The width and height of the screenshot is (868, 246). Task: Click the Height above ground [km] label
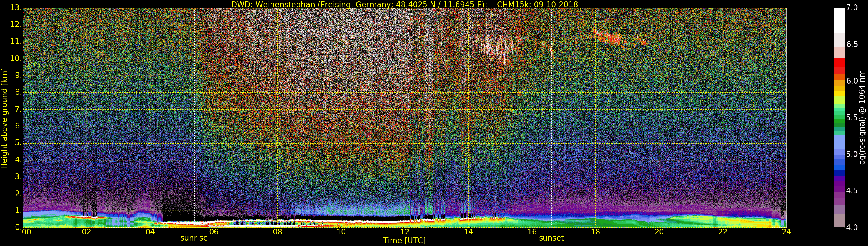pyautogui.click(x=4, y=118)
